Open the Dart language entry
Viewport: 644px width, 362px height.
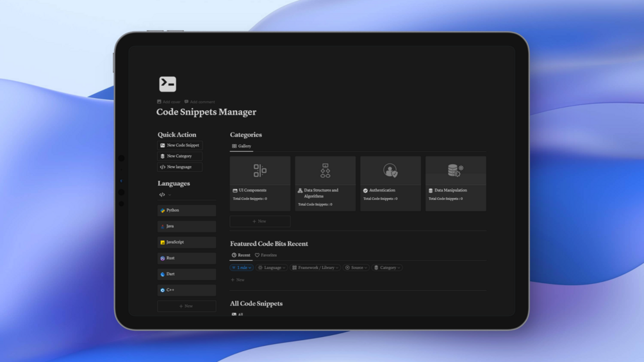186,274
